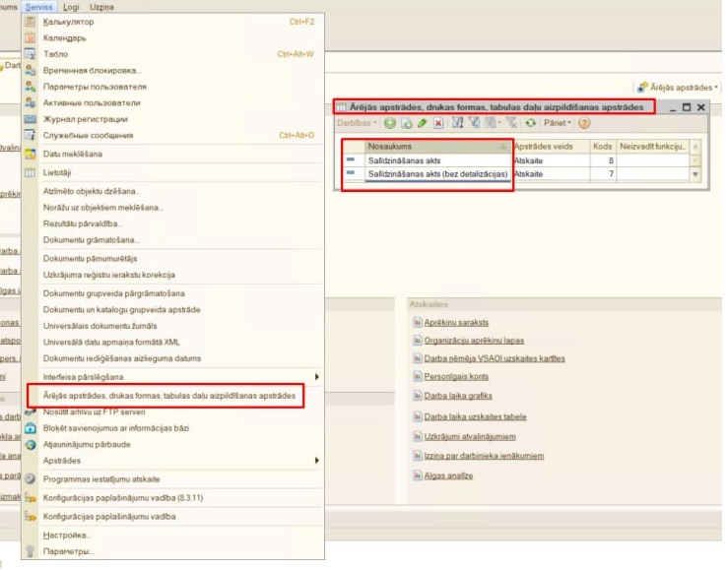
Task: Click the Календарь icon in Serviss menu
Action: 30,38
